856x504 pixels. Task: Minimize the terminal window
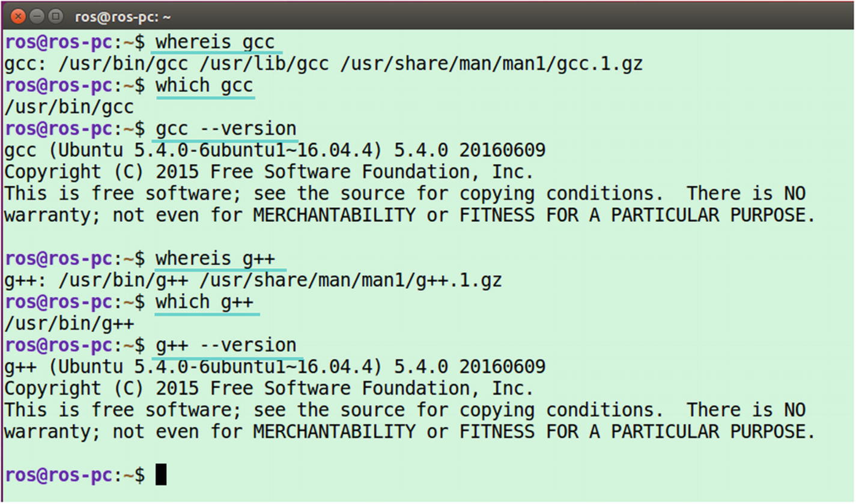[36, 16]
